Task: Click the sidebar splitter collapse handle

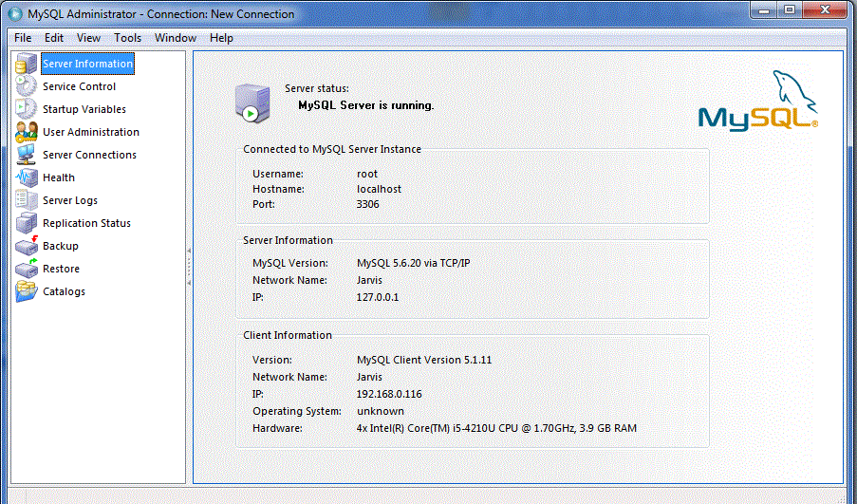Action: pyautogui.click(x=189, y=267)
